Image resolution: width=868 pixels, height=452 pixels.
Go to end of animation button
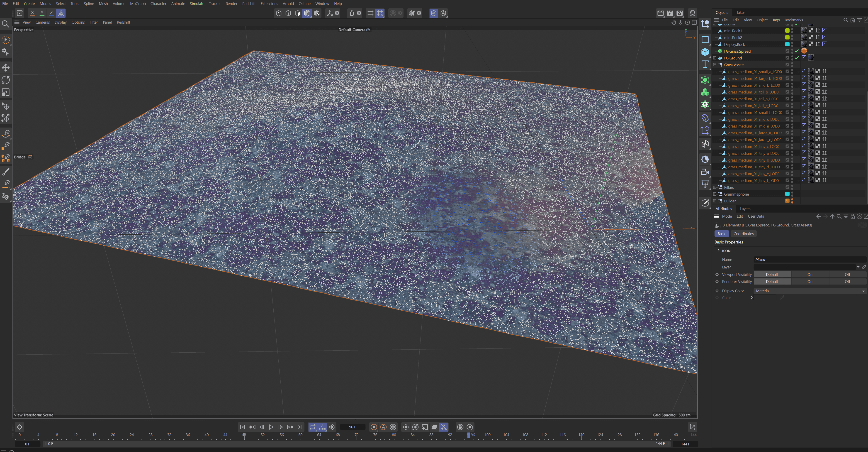click(300, 427)
